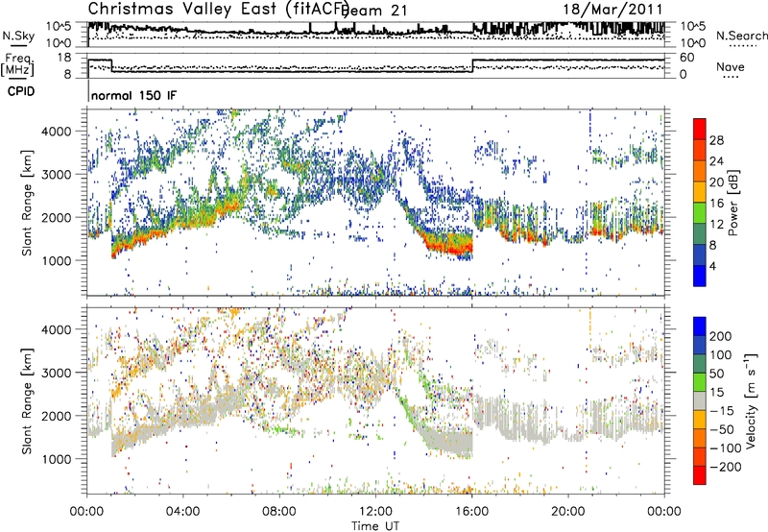Click the 'Beam 21' label
768x532 pixels.
tap(376, 11)
